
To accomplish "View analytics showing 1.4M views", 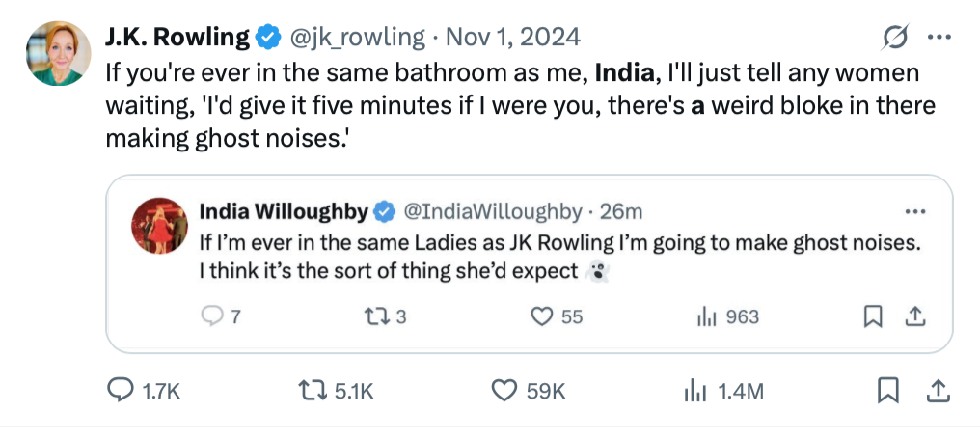I will tap(694, 390).
